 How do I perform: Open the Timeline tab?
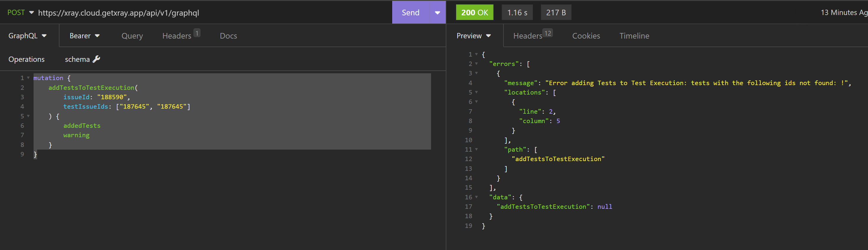click(x=634, y=36)
